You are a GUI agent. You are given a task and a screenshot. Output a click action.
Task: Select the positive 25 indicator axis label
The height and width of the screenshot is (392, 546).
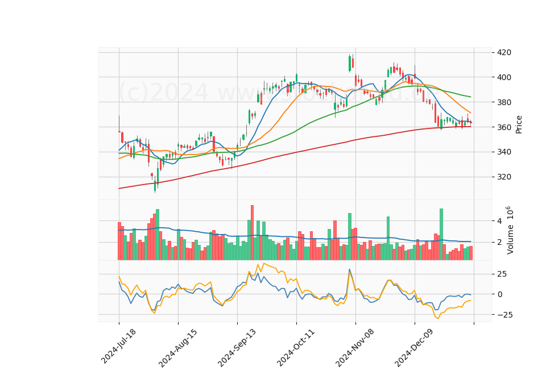(502, 274)
